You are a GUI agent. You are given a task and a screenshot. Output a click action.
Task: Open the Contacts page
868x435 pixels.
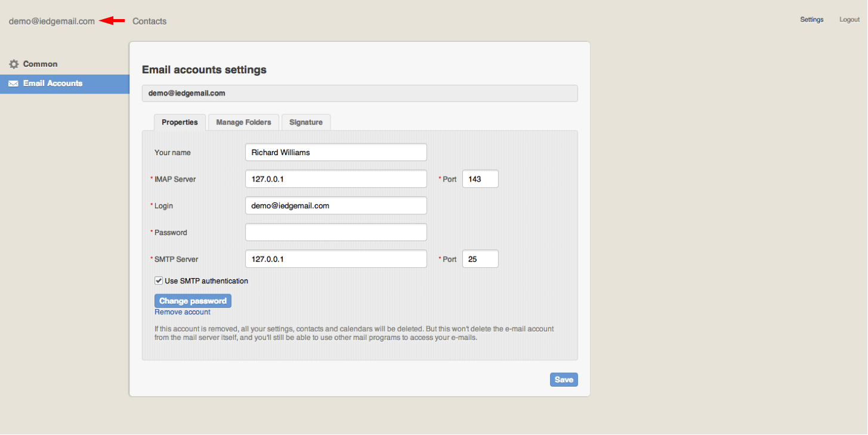coord(149,21)
